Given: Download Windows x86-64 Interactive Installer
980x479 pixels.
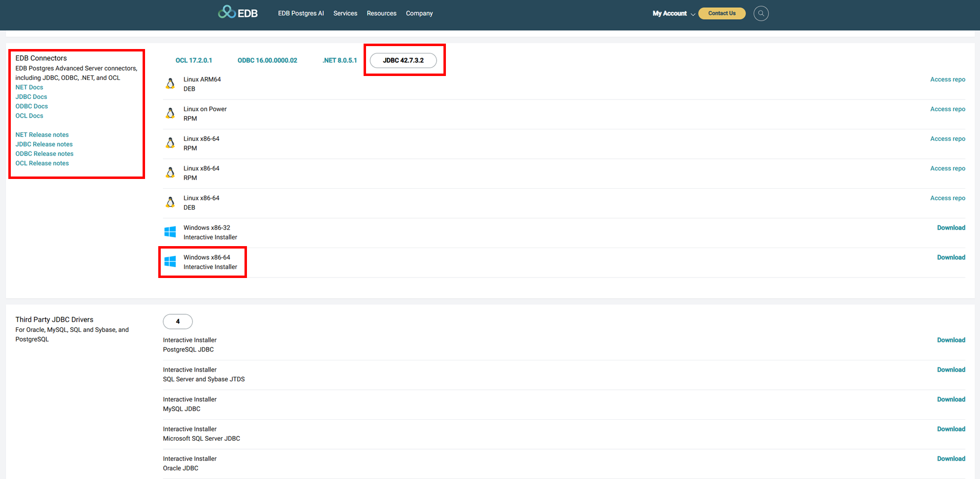Looking at the screenshot, I should click(x=951, y=257).
